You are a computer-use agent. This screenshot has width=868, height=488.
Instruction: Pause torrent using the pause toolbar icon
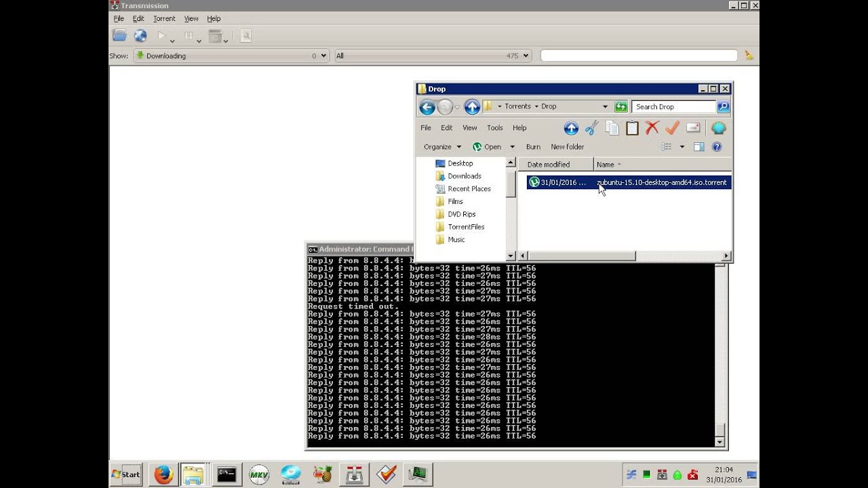(189, 36)
